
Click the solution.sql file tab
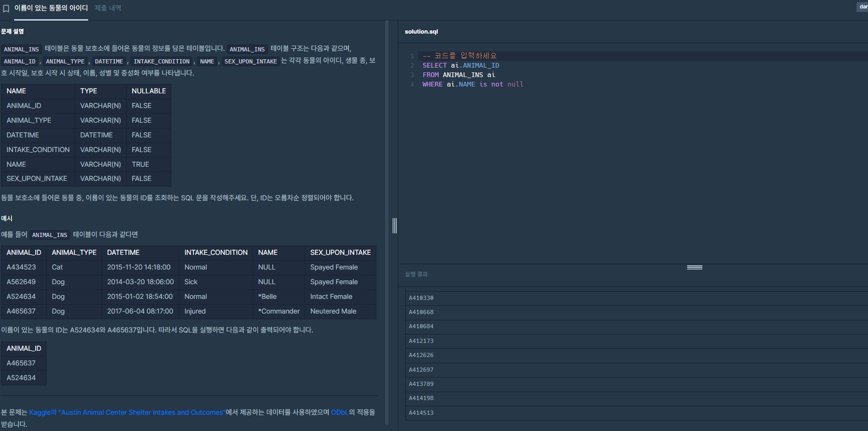click(x=421, y=31)
